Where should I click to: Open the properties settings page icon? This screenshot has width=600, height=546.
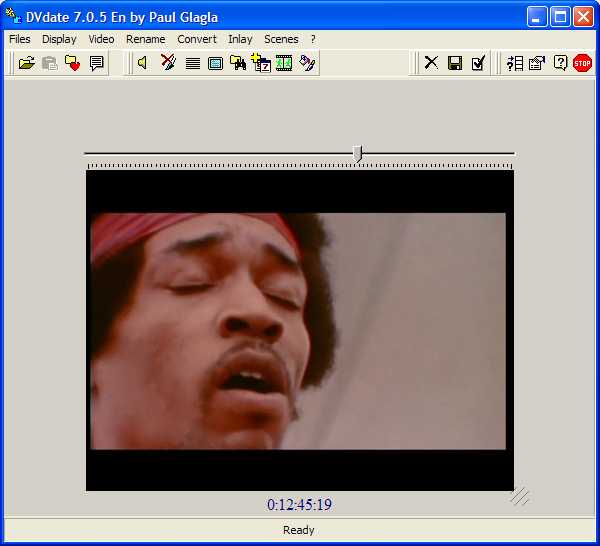click(x=537, y=63)
